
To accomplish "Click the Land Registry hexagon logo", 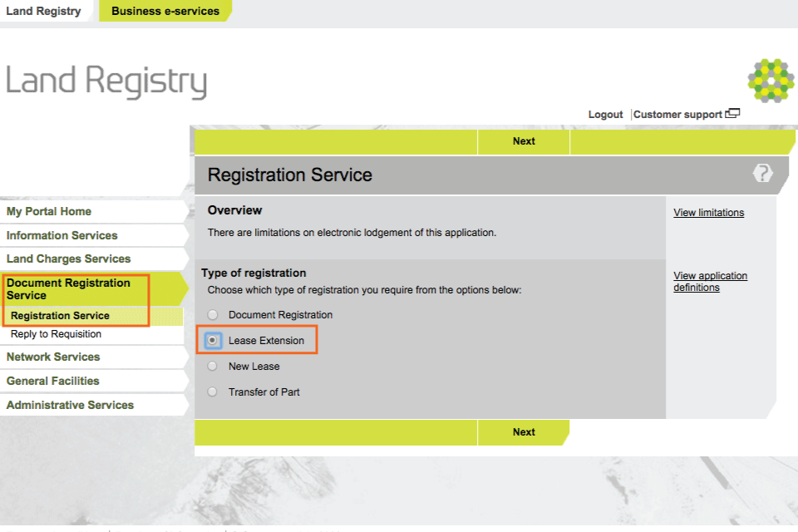I will click(x=771, y=81).
